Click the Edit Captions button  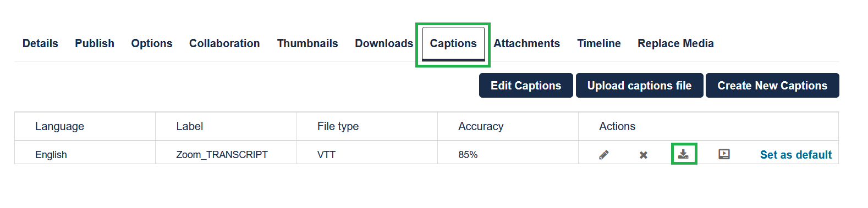(526, 86)
